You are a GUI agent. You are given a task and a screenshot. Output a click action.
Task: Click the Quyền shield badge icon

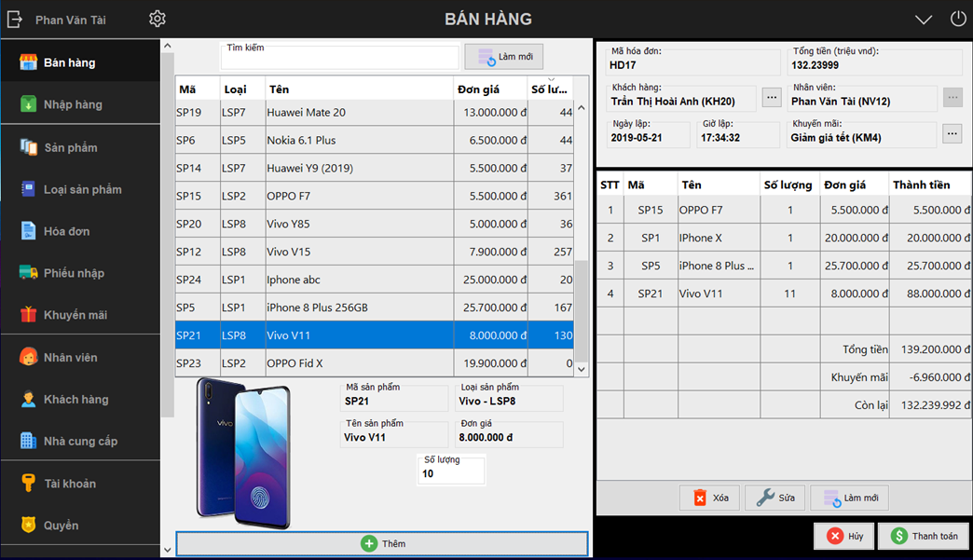pos(28,525)
